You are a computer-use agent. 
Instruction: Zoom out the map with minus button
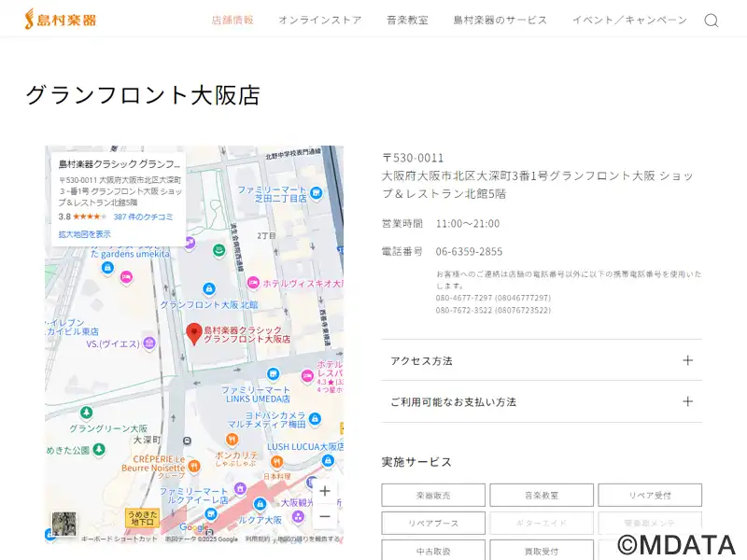[325, 516]
